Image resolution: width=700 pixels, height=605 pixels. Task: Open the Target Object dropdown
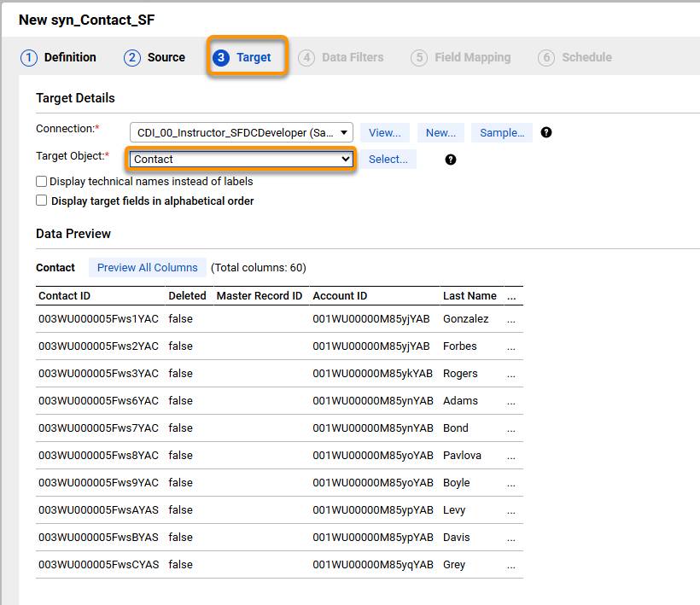(x=241, y=160)
